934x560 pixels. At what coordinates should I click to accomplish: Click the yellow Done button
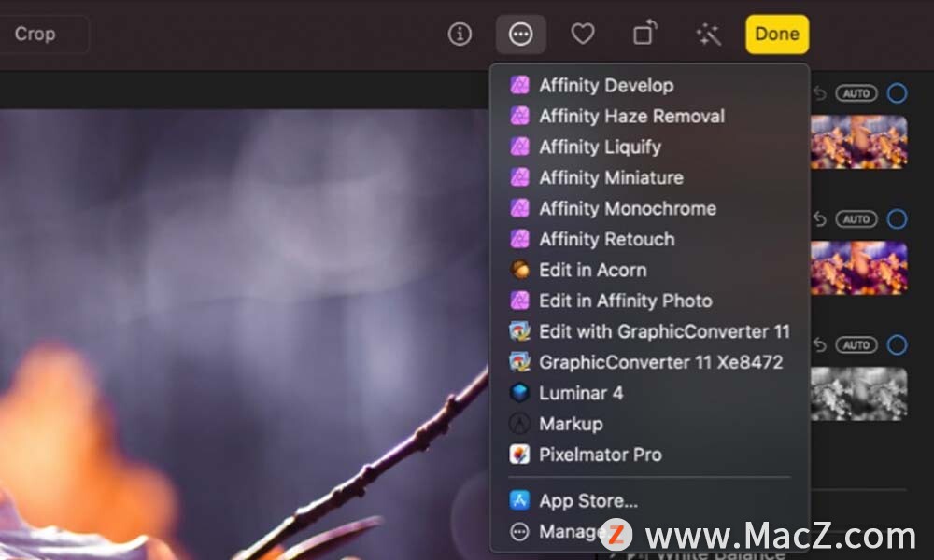[777, 34]
